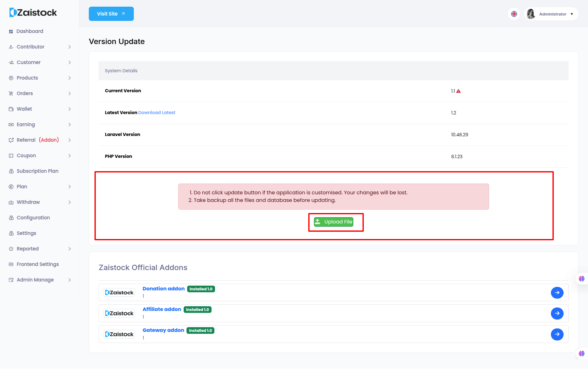Click Installed 1.0 badge beside Affiliate addon
Image resolution: width=588 pixels, height=369 pixels.
click(198, 310)
